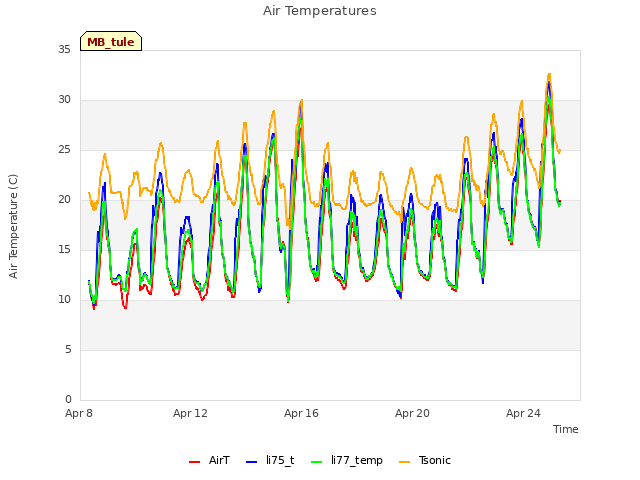Click the MB_tule label box
Viewport: 640px width, 480px height.
(x=111, y=41)
